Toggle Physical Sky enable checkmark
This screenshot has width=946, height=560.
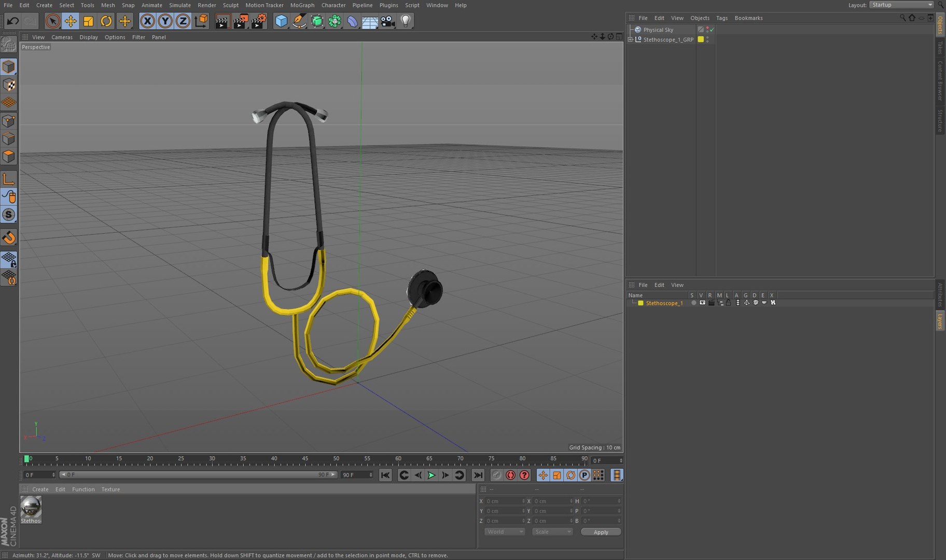pos(712,30)
